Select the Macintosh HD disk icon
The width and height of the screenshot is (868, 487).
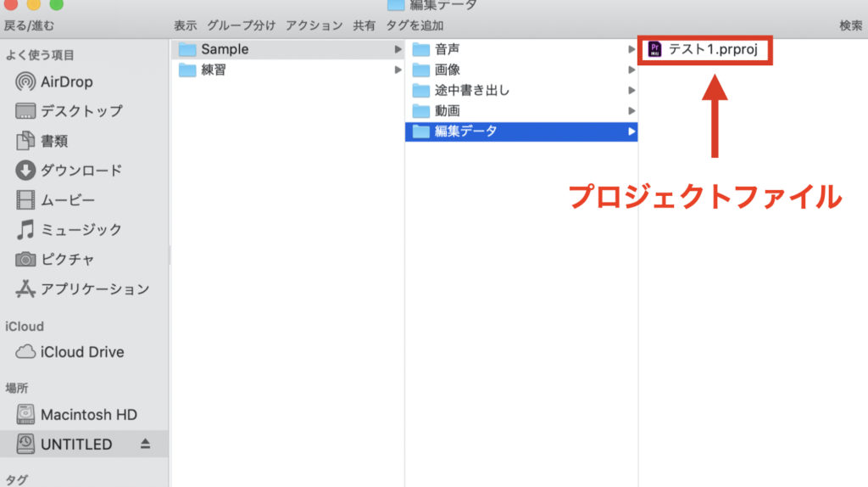(25, 414)
